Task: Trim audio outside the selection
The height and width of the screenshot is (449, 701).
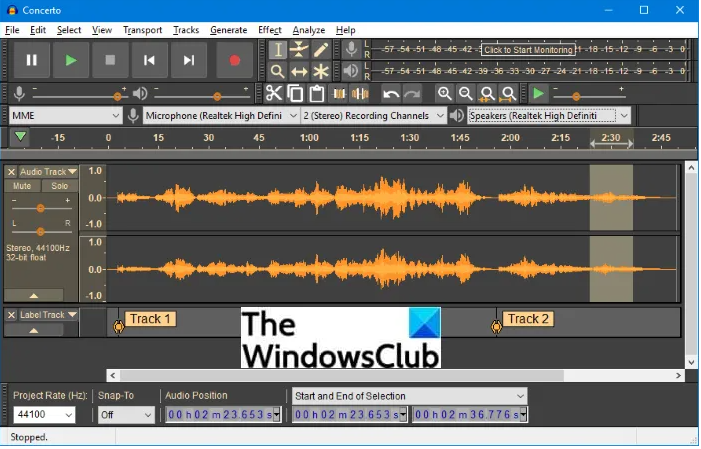Action: (338, 93)
